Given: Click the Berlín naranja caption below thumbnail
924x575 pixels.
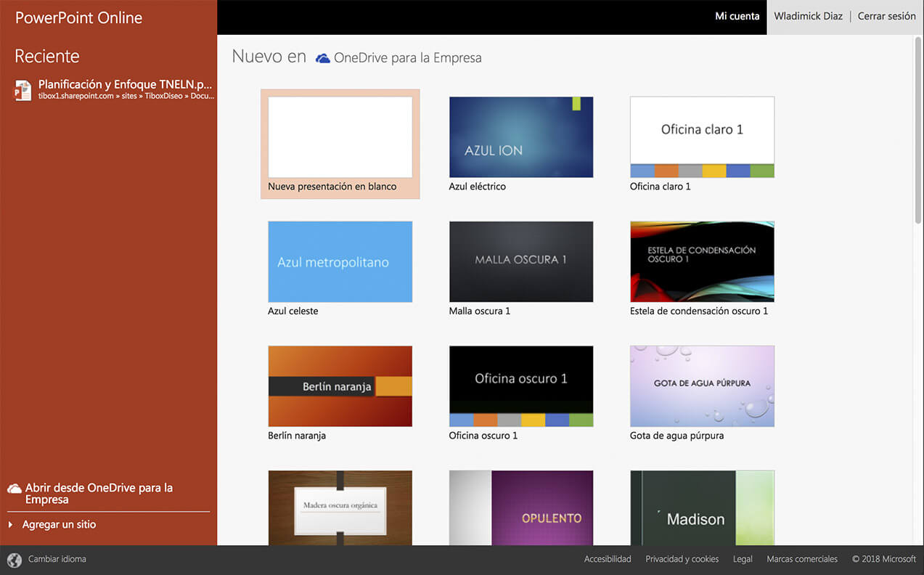Looking at the screenshot, I should [297, 436].
